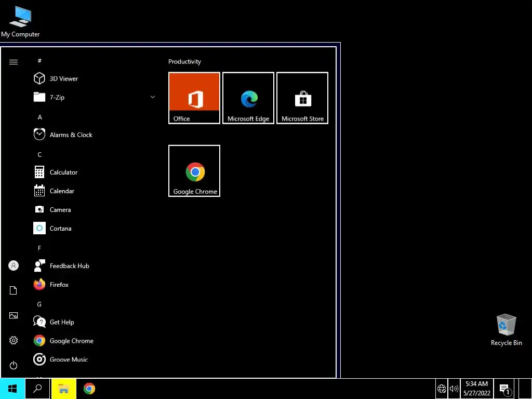Click the 'F' letter header
The image size is (532, 399).
click(39, 248)
